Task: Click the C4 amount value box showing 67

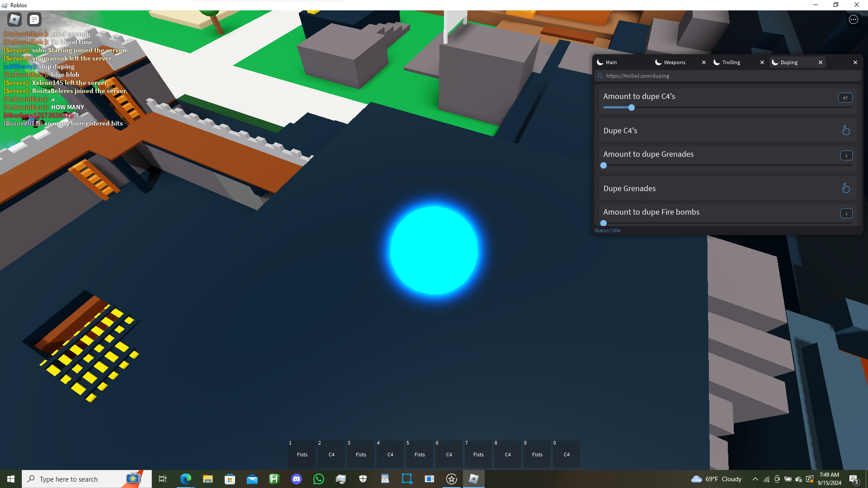Action: point(845,98)
